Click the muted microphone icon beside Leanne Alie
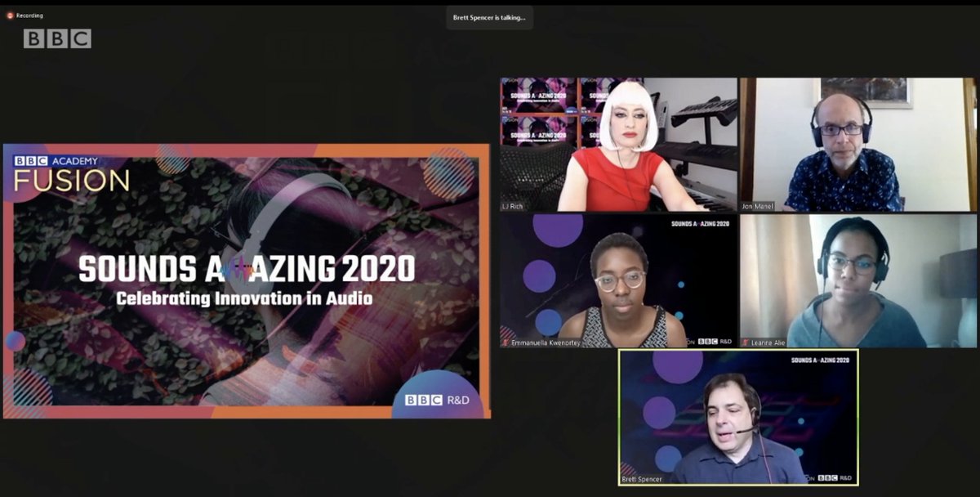 tap(746, 343)
